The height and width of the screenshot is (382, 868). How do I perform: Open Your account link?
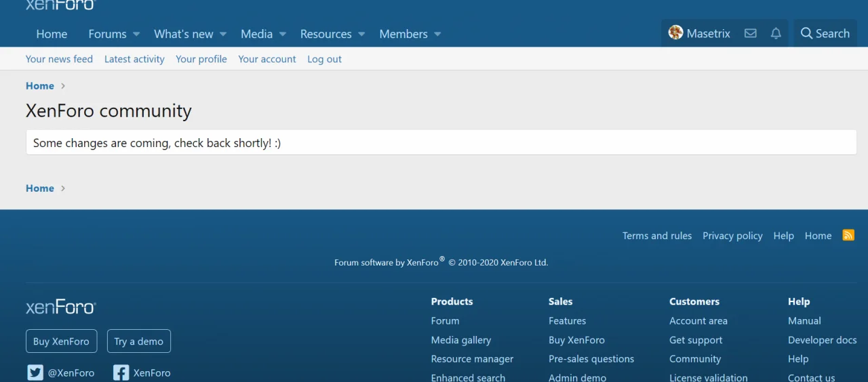click(267, 59)
